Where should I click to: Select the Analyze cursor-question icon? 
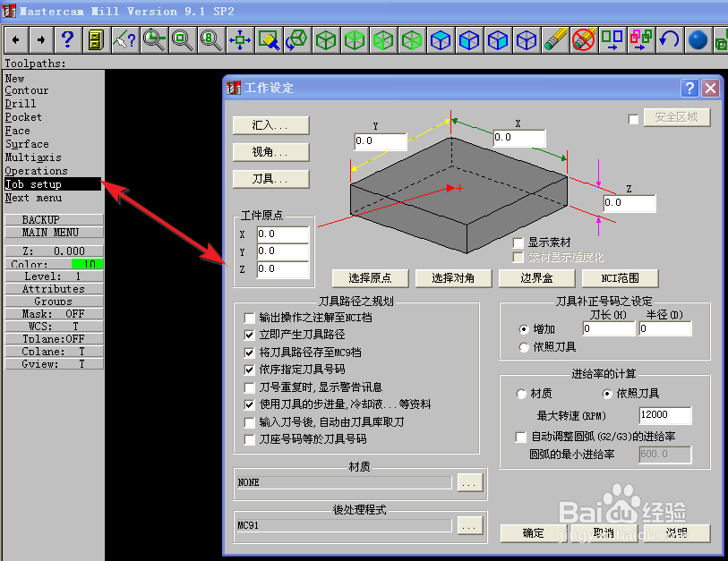(125, 40)
